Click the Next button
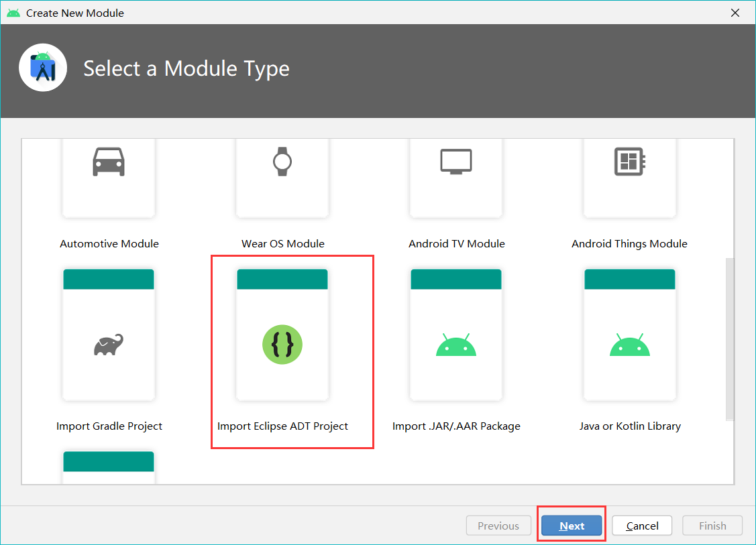Viewport: 756px width, 545px height. [572, 526]
